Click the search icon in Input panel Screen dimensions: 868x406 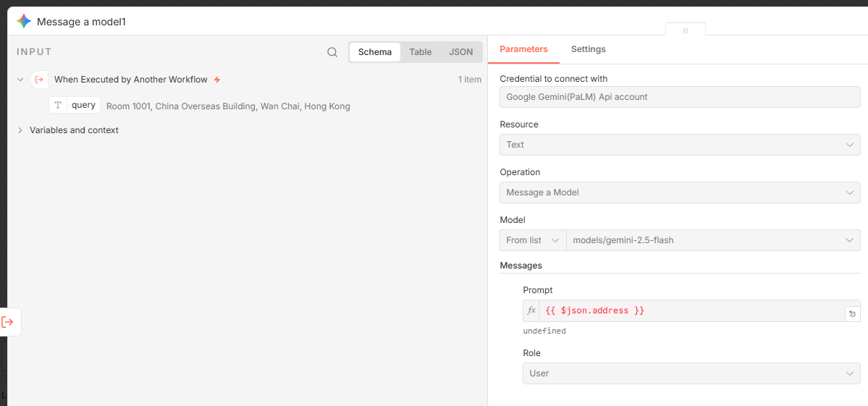coord(332,52)
